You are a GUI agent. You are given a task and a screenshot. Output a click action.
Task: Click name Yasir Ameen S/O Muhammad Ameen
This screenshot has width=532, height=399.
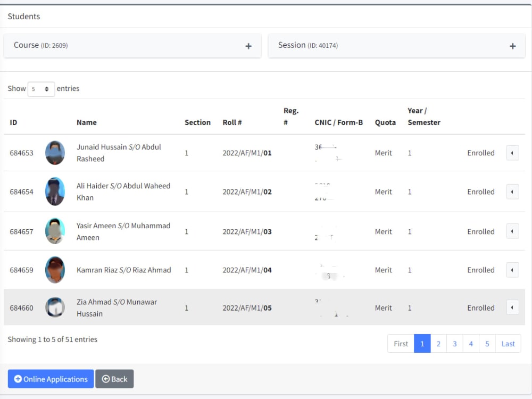pyautogui.click(x=123, y=232)
